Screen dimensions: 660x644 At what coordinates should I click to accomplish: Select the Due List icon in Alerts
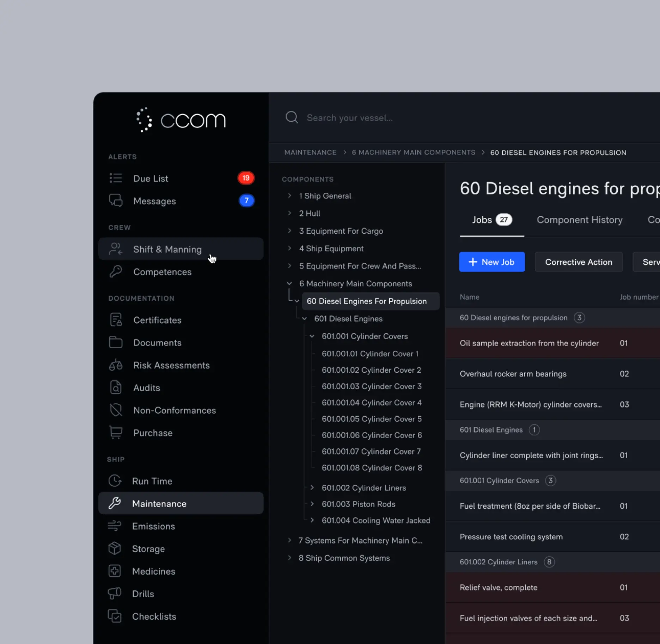coord(116,178)
